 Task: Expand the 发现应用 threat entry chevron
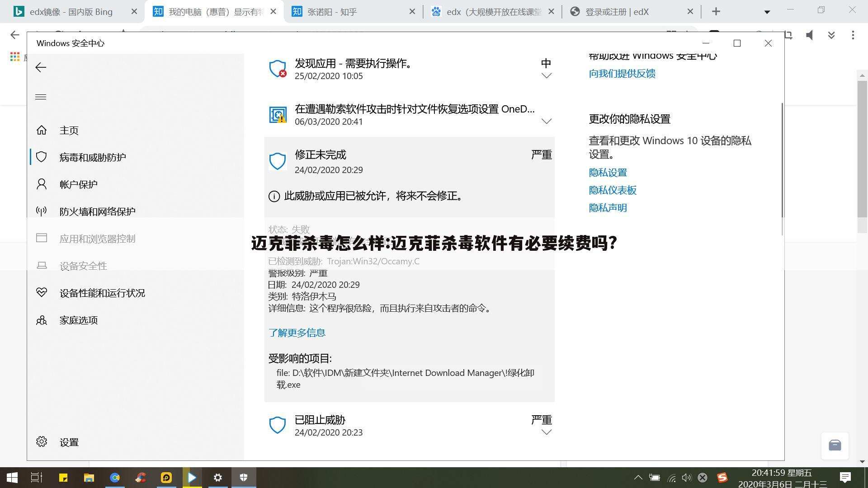(x=547, y=75)
